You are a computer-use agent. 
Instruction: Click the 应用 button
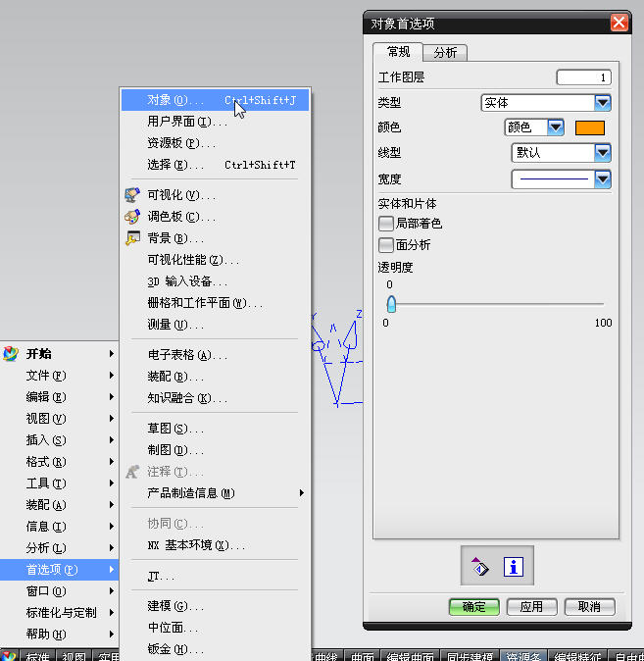(x=531, y=607)
